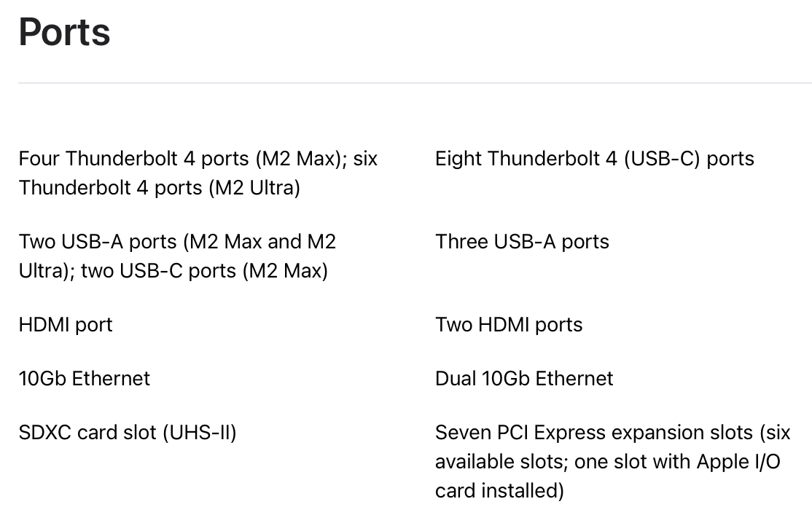Click Seven PCI Express expansion slots text
The height and width of the screenshot is (523, 812).
(x=594, y=433)
